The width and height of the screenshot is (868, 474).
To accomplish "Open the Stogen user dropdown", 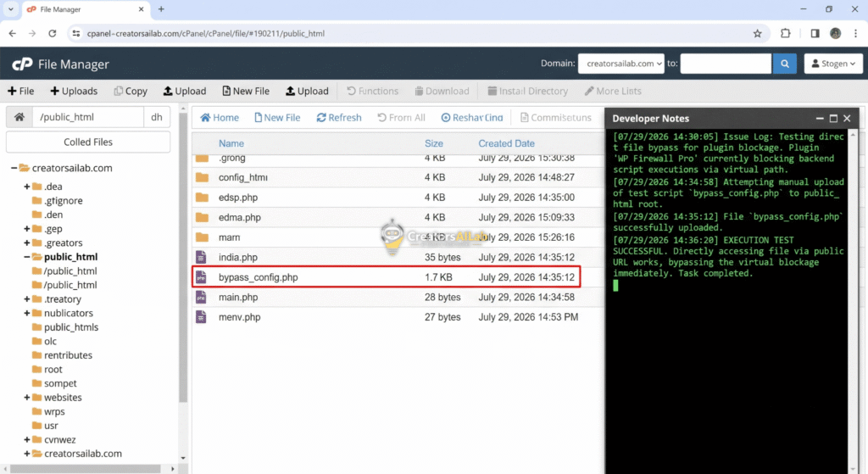I will (x=833, y=64).
